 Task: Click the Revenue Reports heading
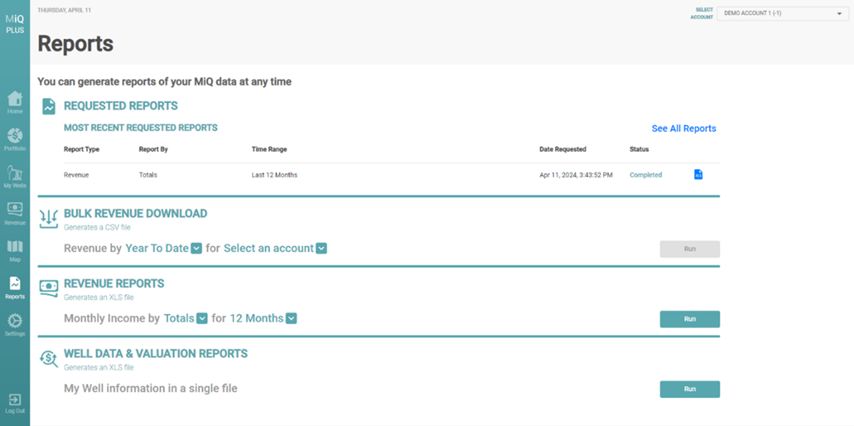point(114,284)
